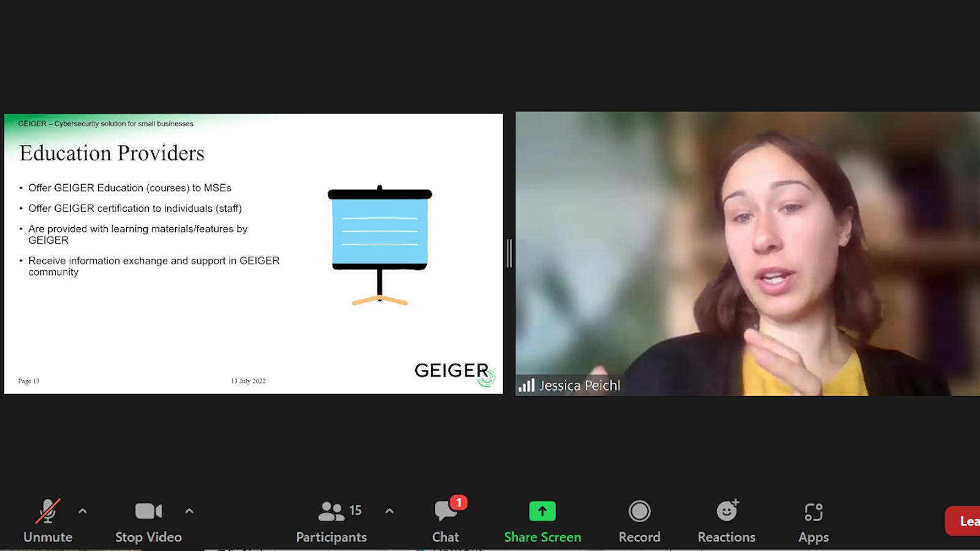Open the Apps menu
Image resolution: width=980 pixels, height=551 pixels.
[x=813, y=520]
